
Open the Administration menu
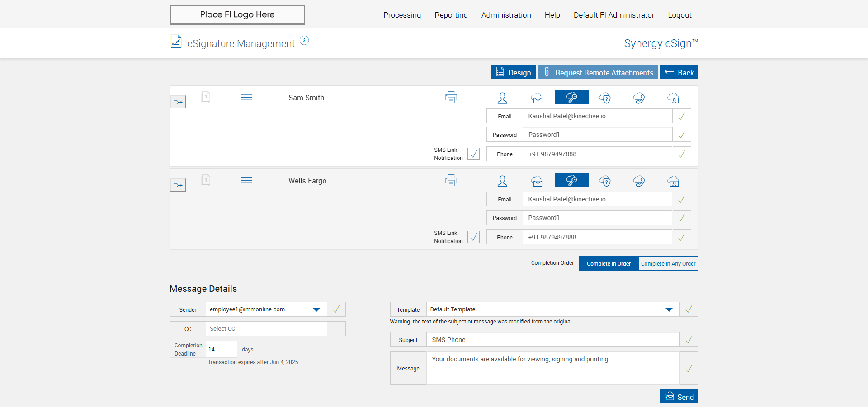(506, 15)
